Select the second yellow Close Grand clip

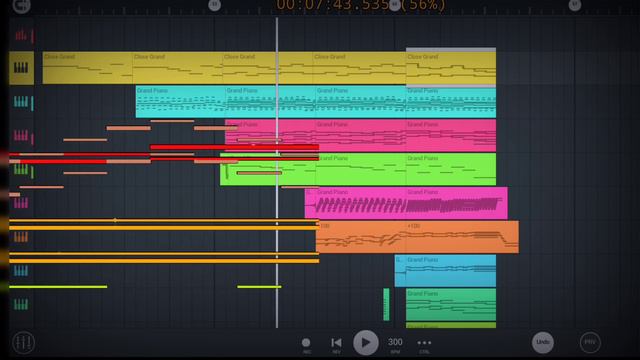click(177, 68)
